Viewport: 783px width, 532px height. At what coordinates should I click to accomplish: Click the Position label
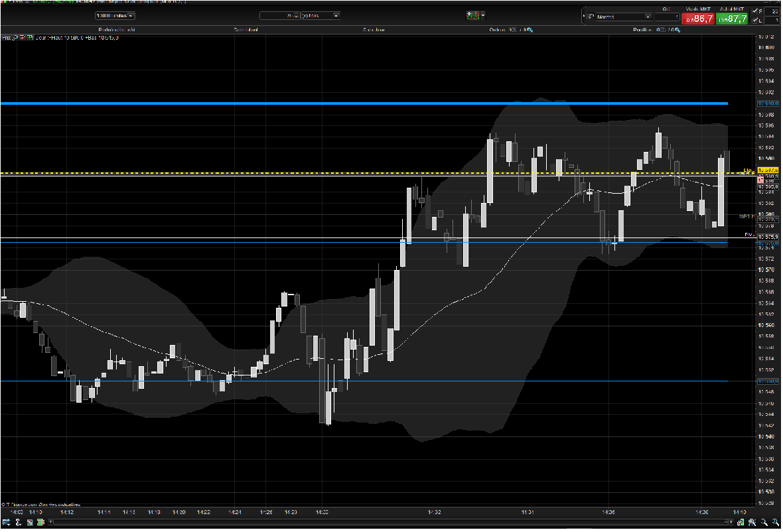click(x=643, y=30)
